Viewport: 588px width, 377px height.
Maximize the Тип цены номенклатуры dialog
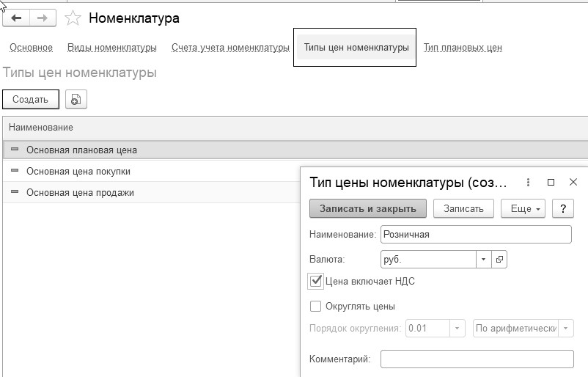[551, 182]
